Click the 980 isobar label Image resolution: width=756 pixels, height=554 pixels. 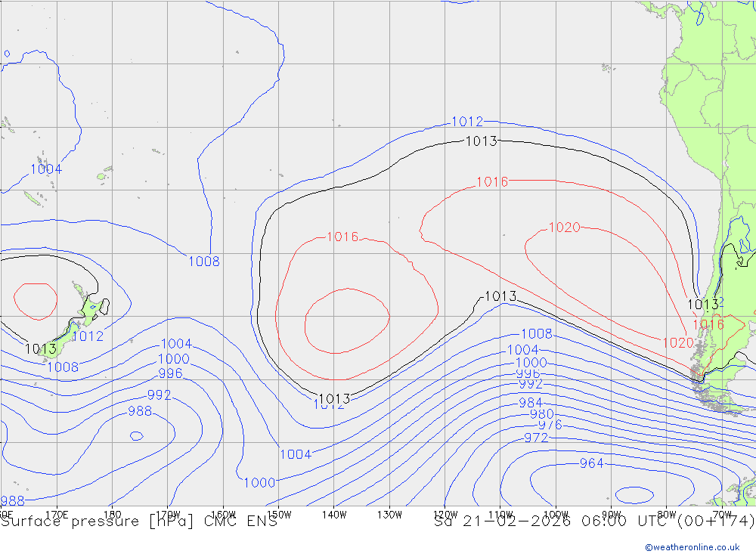click(541, 414)
